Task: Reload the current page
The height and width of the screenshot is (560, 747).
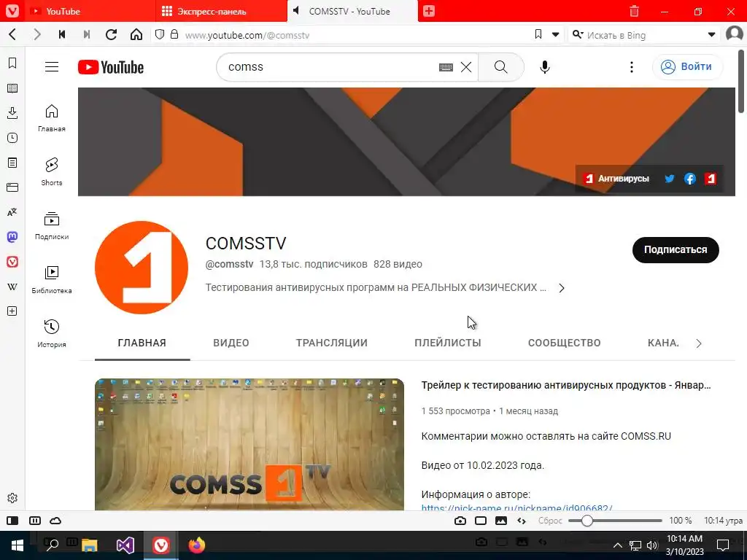Action: [111, 34]
